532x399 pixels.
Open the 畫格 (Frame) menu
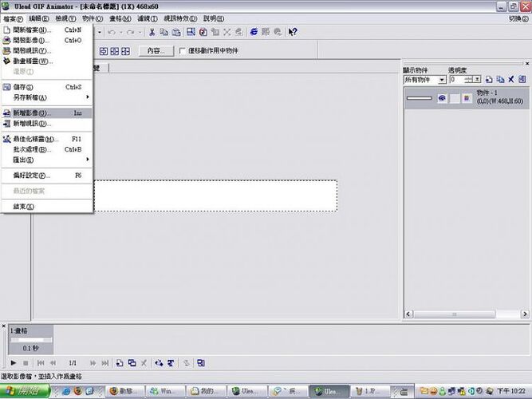[120, 18]
